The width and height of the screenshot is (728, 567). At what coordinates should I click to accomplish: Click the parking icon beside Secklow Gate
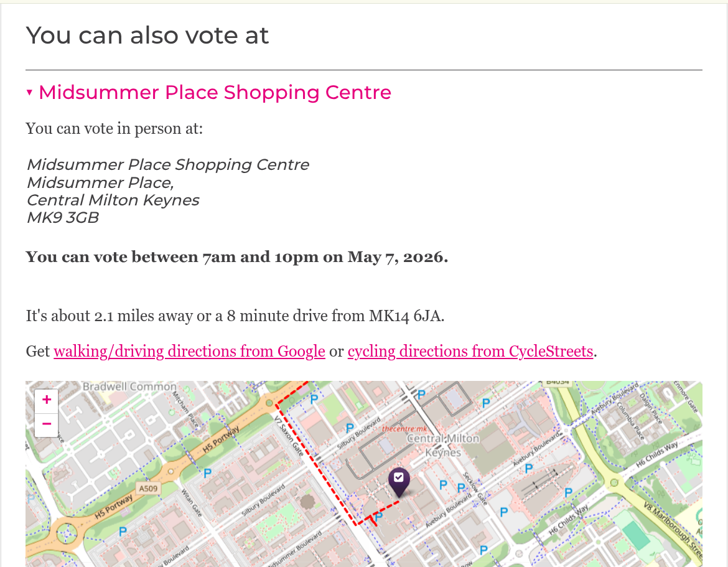tap(462, 488)
